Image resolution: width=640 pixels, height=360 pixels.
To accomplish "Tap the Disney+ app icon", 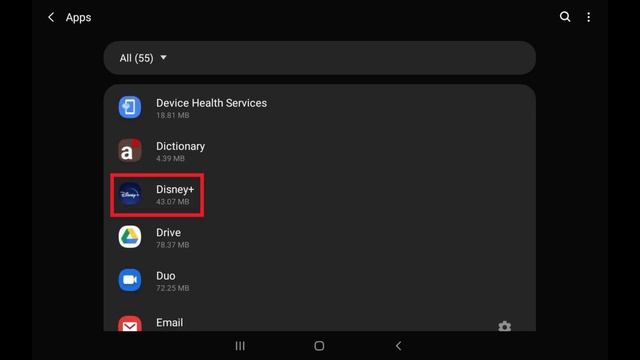I will click(130, 194).
